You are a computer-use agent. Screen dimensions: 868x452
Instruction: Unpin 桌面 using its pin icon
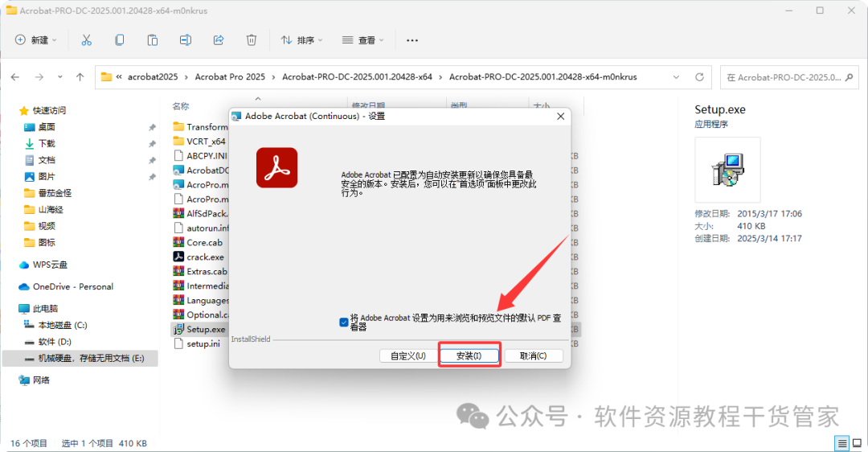point(152,127)
